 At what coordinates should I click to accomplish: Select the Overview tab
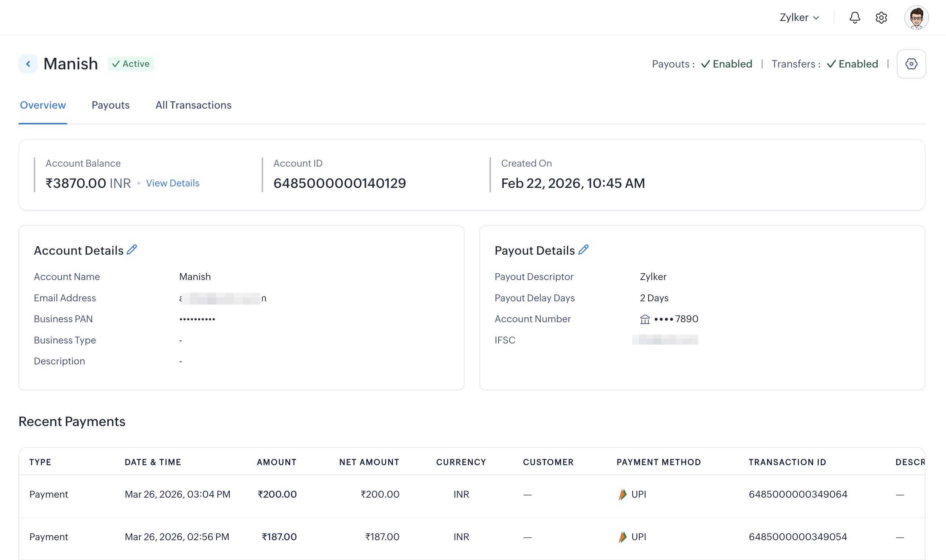pos(43,105)
